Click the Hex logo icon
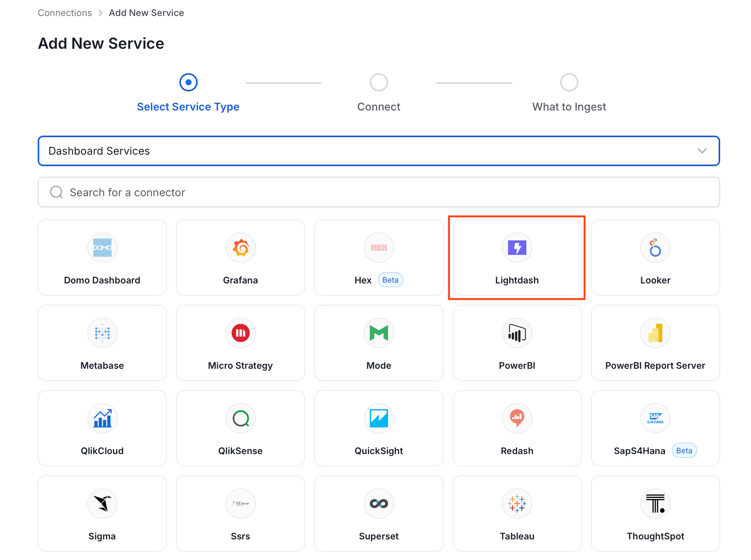The width and height of the screenshot is (751, 560). (x=379, y=248)
